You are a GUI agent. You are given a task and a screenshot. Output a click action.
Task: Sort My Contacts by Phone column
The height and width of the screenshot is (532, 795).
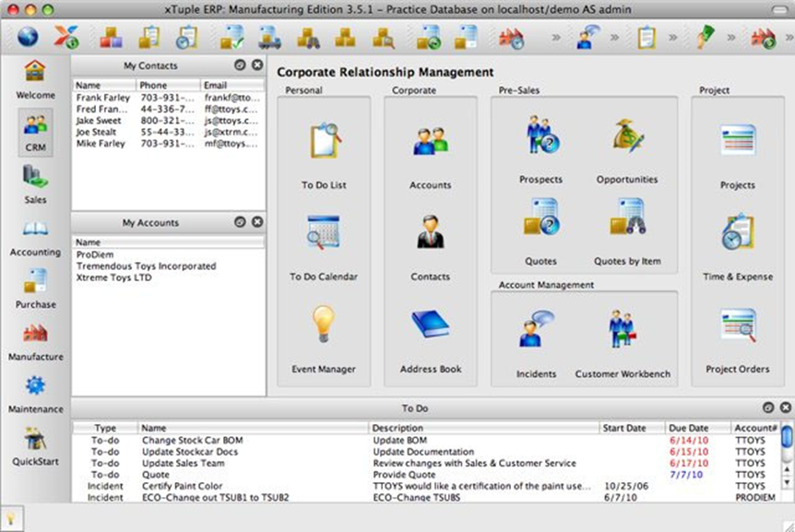pos(168,85)
